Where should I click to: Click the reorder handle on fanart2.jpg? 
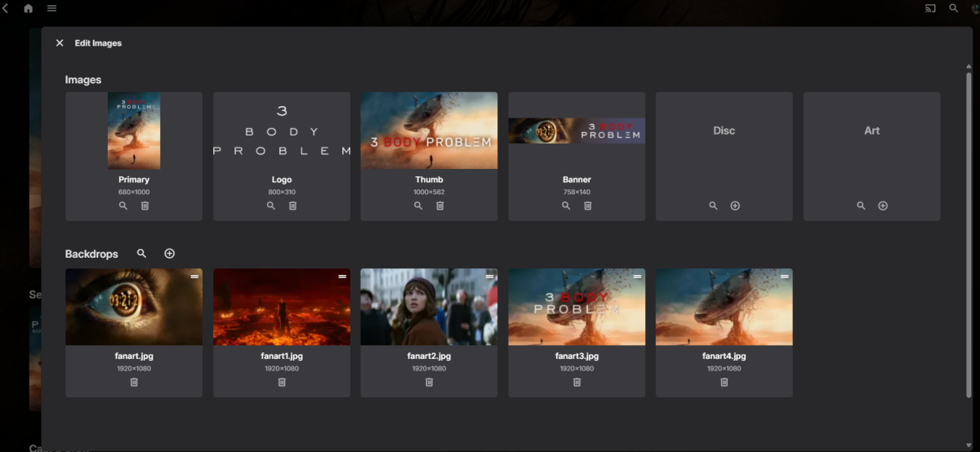[489, 277]
